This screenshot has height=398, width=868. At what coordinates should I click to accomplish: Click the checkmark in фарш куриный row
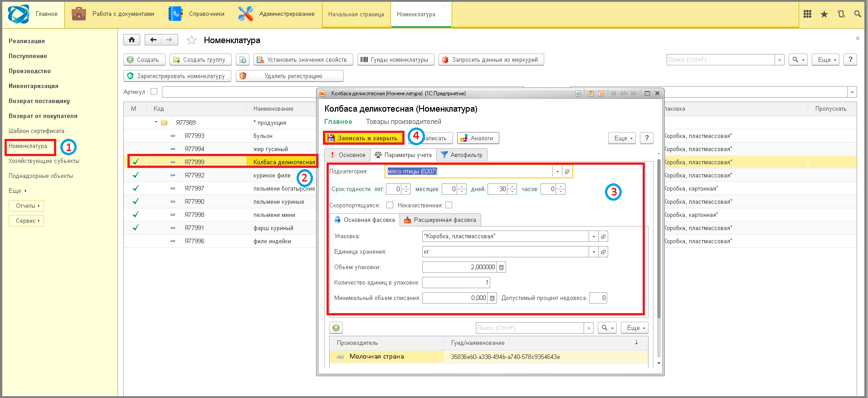click(x=136, y=228)
